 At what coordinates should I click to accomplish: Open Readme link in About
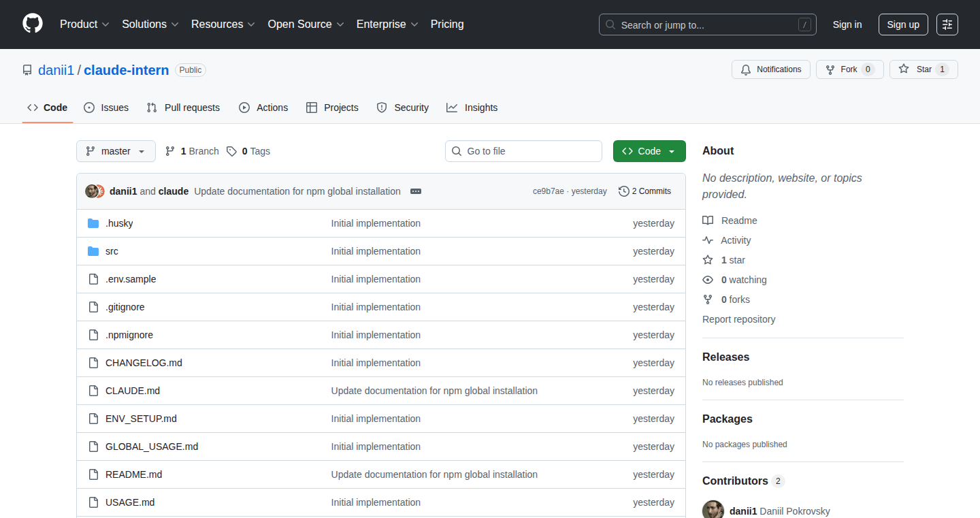tap(730, 221)
